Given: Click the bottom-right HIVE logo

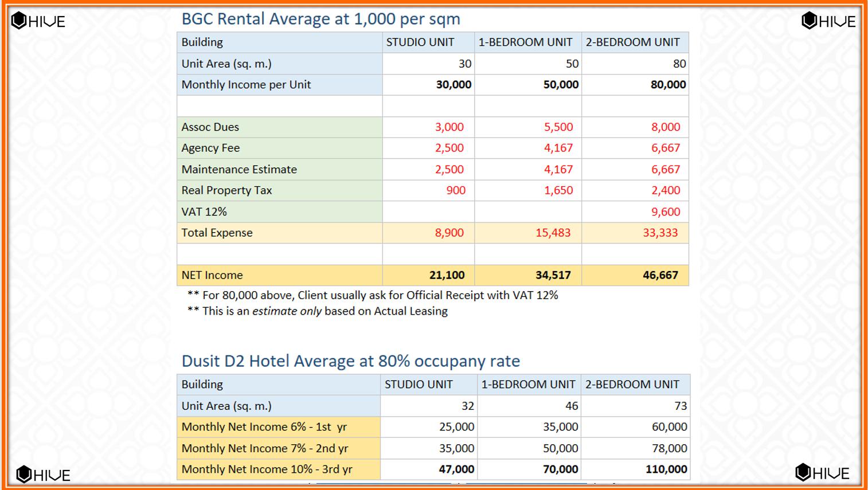Looking at the screenshot, I should [x=822, y=473].
